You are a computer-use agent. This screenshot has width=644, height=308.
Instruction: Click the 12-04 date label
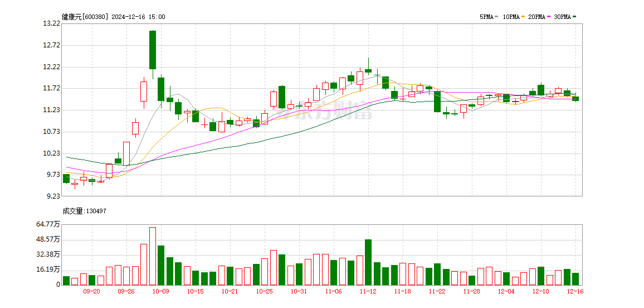[506, 291]
